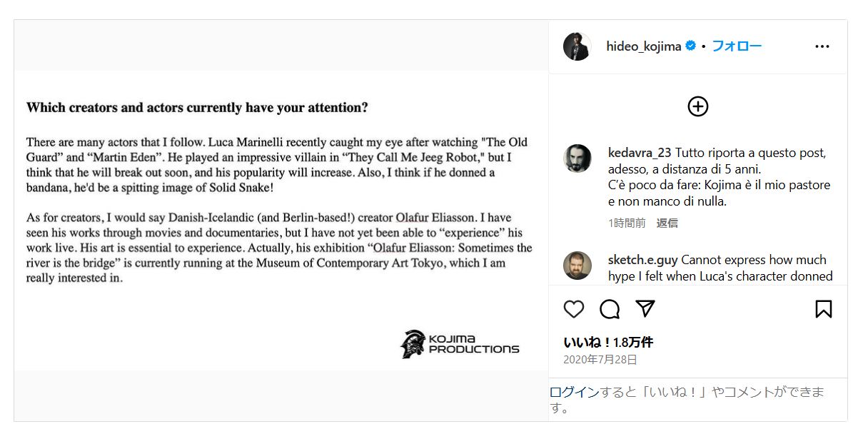View the いいね！1.8万件 likes count
Image resolution: width=868 pixels, height=444 pixels.
(x=606, y=342)
